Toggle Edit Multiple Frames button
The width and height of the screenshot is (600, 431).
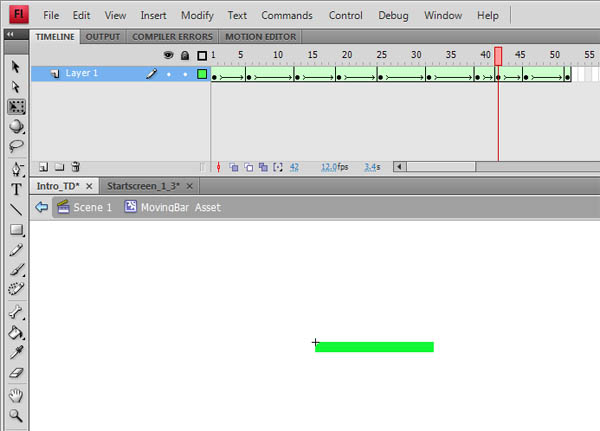(x=263, y=167)
